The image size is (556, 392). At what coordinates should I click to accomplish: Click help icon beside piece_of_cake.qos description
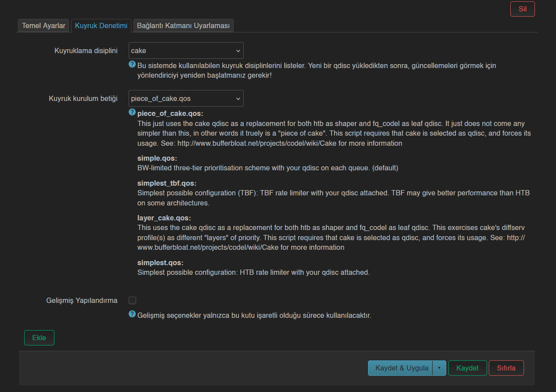click(132, 112)
